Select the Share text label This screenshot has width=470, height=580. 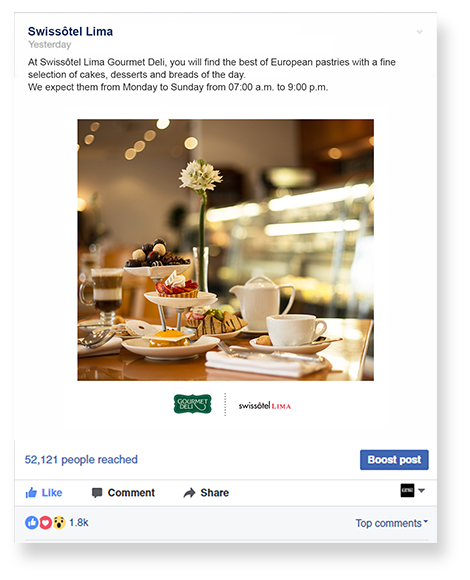215,493
